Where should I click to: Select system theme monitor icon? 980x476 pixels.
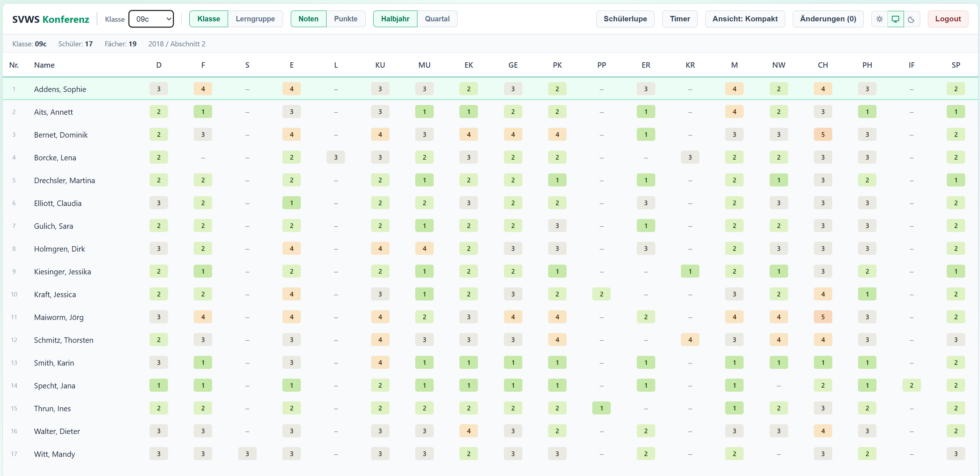pos(895,19)
